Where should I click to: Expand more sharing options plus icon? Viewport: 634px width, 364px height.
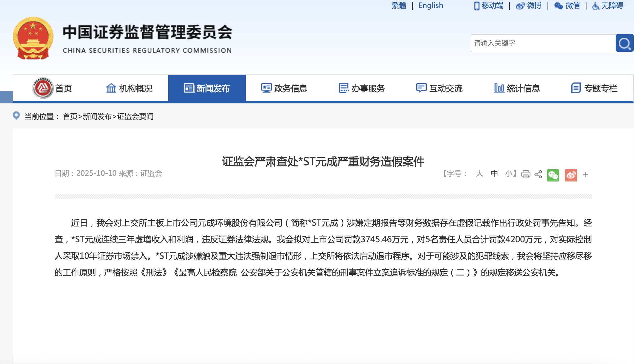click(586, 175)
